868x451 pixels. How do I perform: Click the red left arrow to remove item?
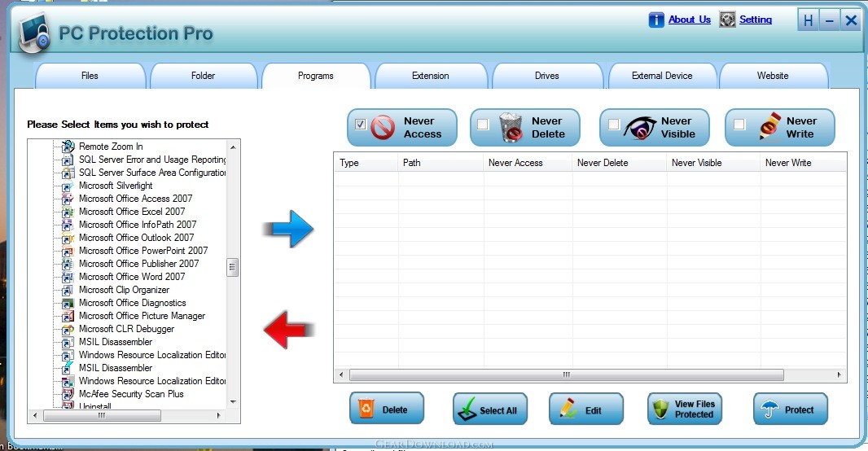click(288, 330)
